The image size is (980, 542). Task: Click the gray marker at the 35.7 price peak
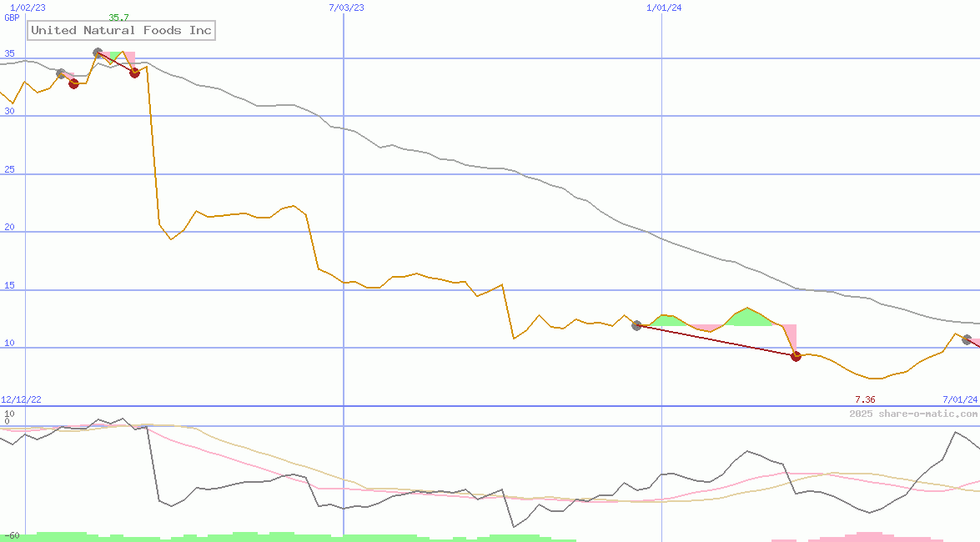pos(98,53)
